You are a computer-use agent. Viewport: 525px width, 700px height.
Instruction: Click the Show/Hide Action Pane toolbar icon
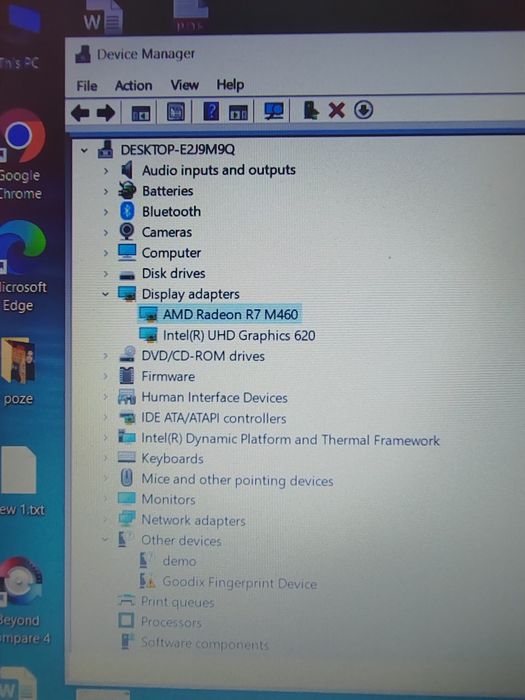coord(238,112)
